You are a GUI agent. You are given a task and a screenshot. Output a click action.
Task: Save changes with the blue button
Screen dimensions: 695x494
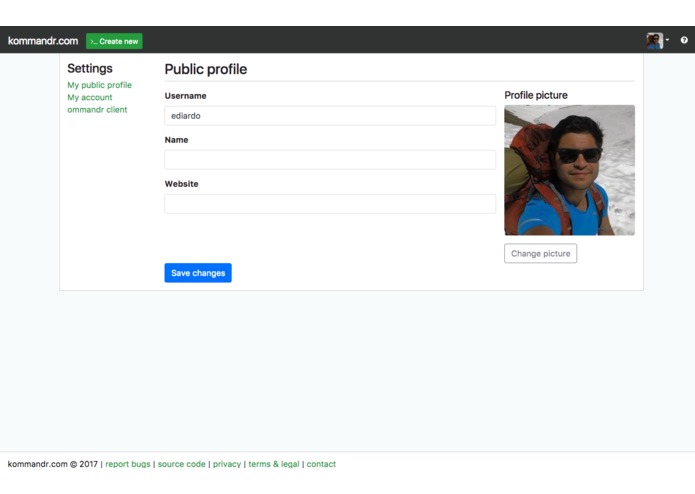pos(198,273)
